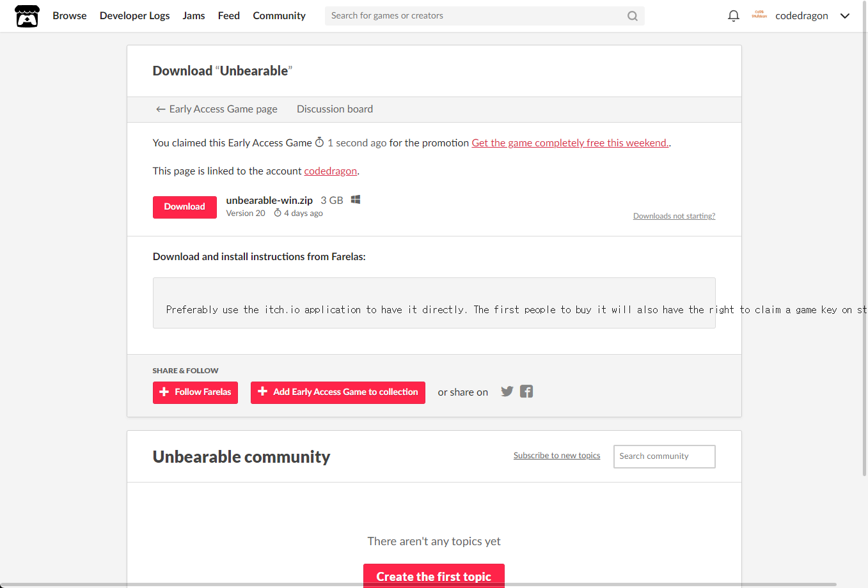Click the codedragon username in header
The height and width of the screenshot is (588, 868).
[801, 16]
